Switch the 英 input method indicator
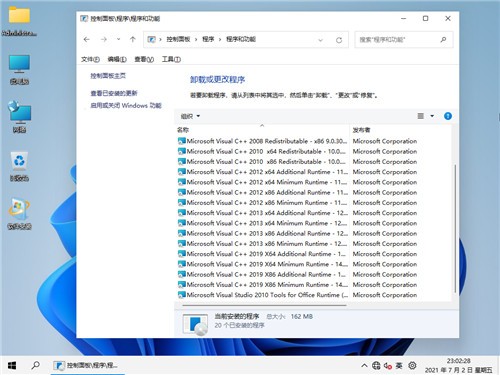This screenshot has height=375, width=500. (399, 366)
